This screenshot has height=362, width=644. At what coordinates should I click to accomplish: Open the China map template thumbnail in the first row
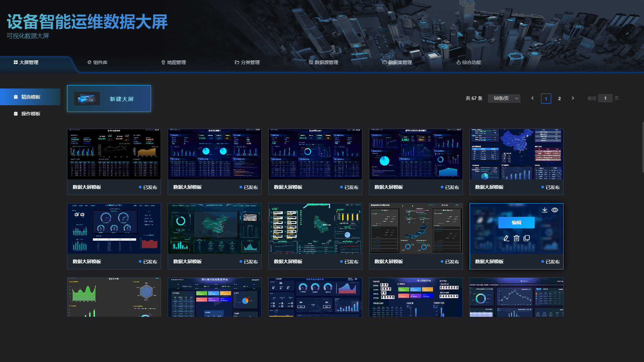[x=516, y=154]
